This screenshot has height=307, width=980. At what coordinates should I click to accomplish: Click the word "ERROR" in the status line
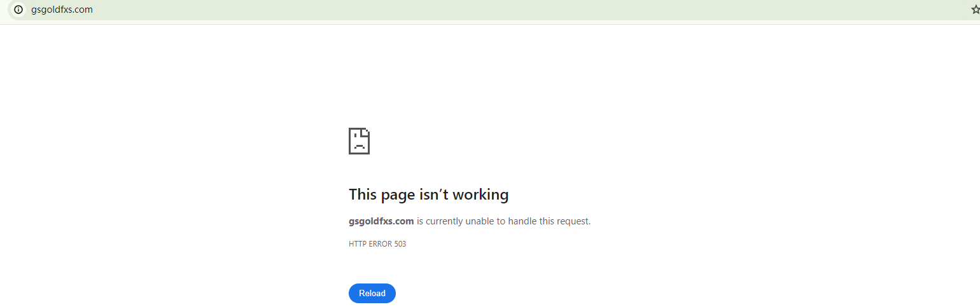(380, 244)
